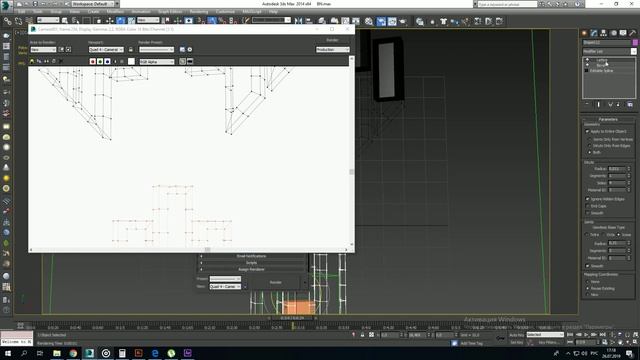Viewport: 640px width, 360px height.
Task: Open the selection filter dropdown in toolbar
Action: click(48, 20)
